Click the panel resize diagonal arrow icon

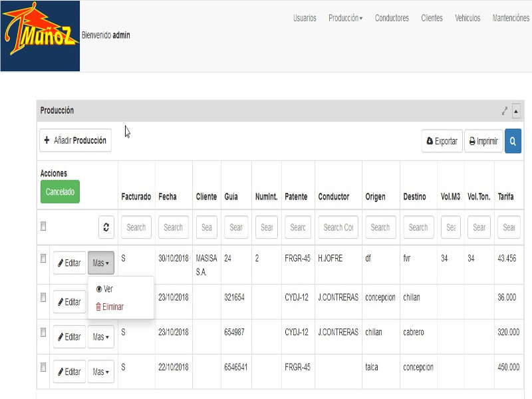click(x=505, y=111)
